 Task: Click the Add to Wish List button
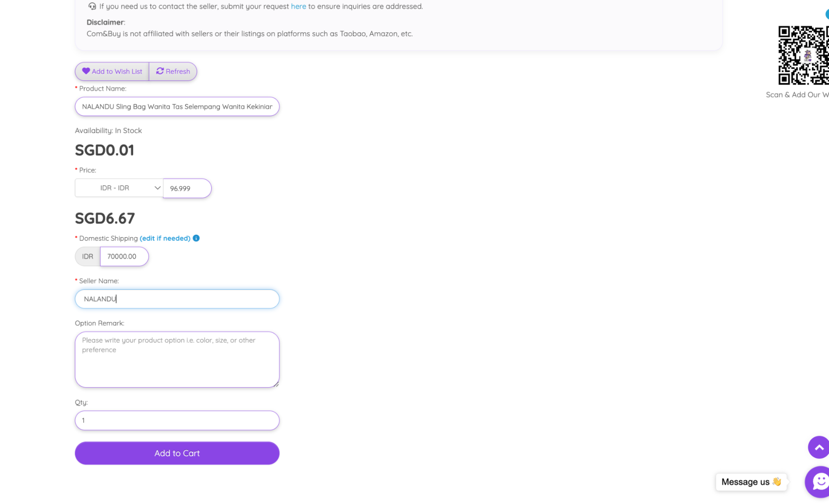click(x=112, y=71)
